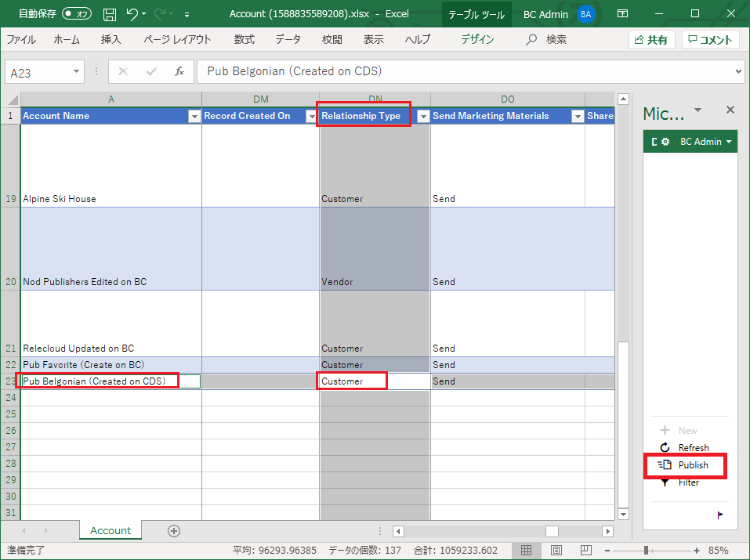The width and height of the screenshot is (750, 560).
Task: Select the Account sheet tab
Action: [111, 530]
